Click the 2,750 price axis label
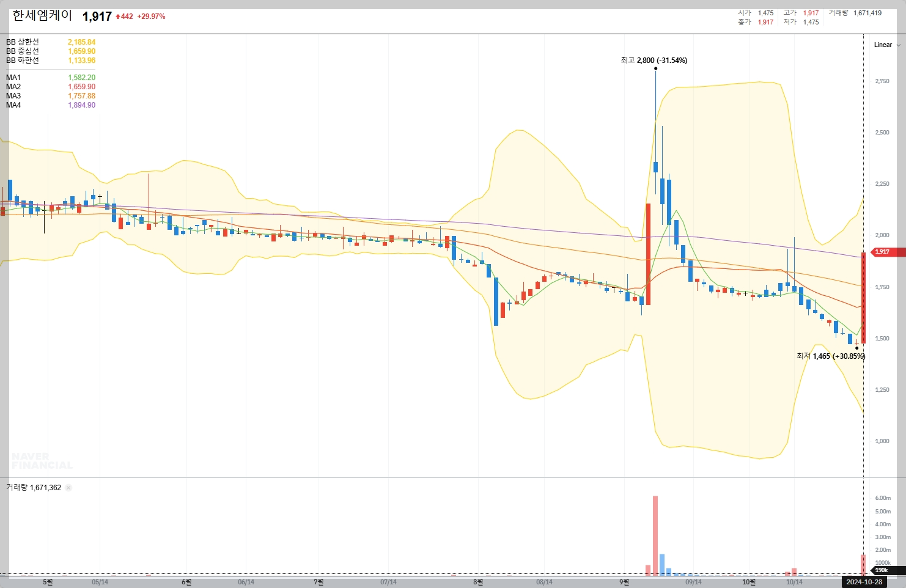 tap(882, 81)
